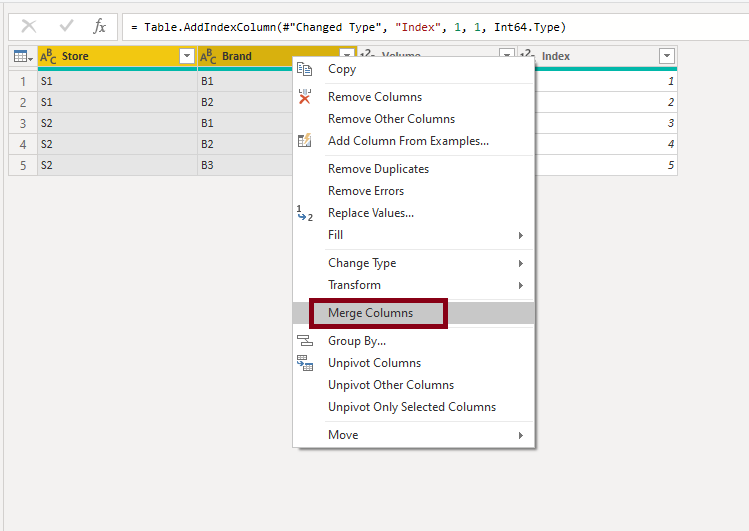Image resolution: width=749 pixels, height=531 pixels.
Task: Expand the Change Type submenu arrow
Action: point(521,264)
